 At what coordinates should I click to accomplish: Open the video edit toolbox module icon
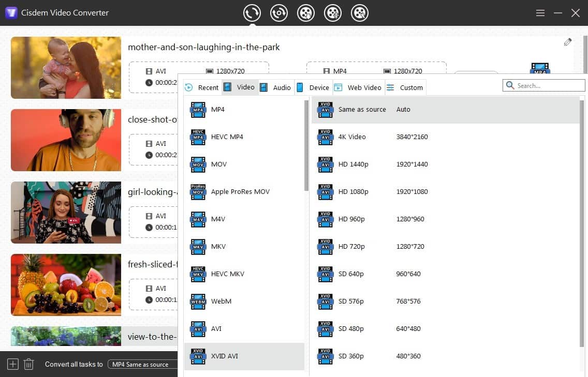[x=360, y=13]
